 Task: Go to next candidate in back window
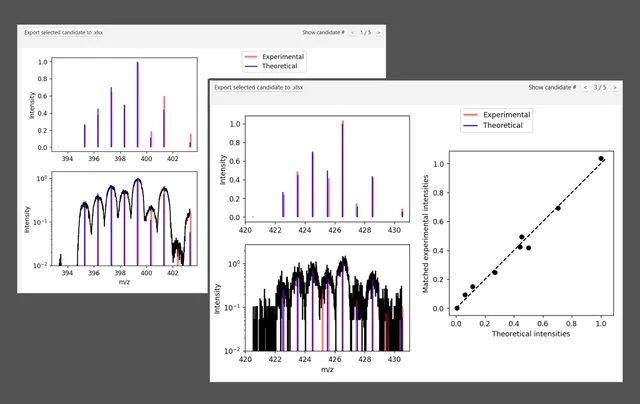coord(378,32)
